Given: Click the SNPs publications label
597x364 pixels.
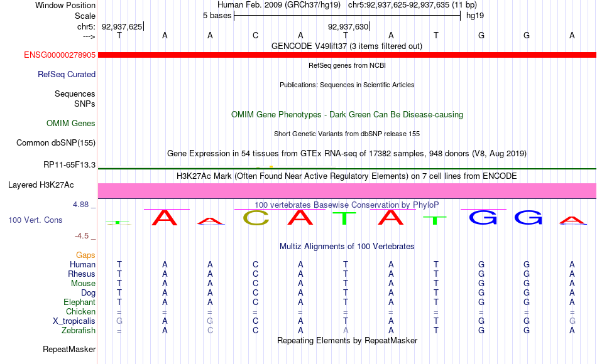Looking at the screenshot, I should [85, 104].
